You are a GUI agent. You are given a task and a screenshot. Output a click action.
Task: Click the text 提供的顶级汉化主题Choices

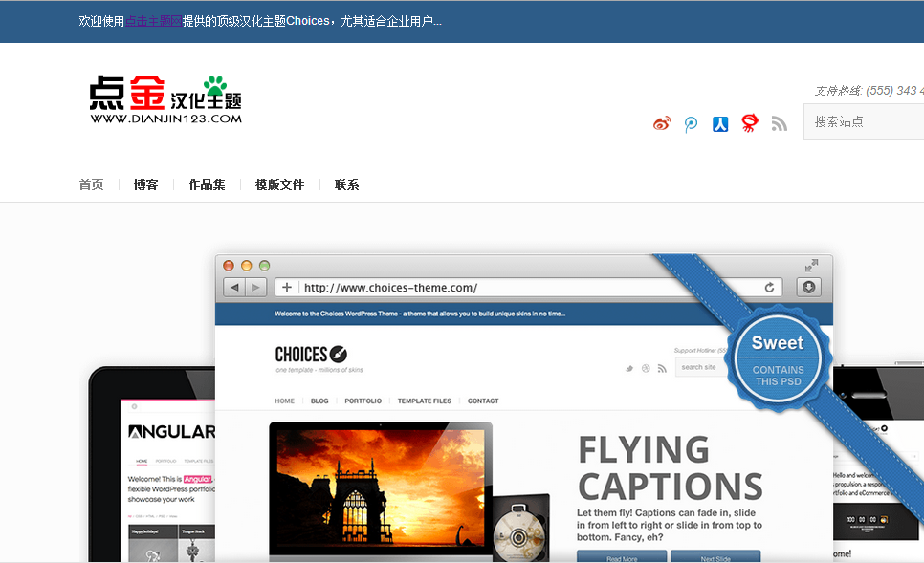(255, 21)
